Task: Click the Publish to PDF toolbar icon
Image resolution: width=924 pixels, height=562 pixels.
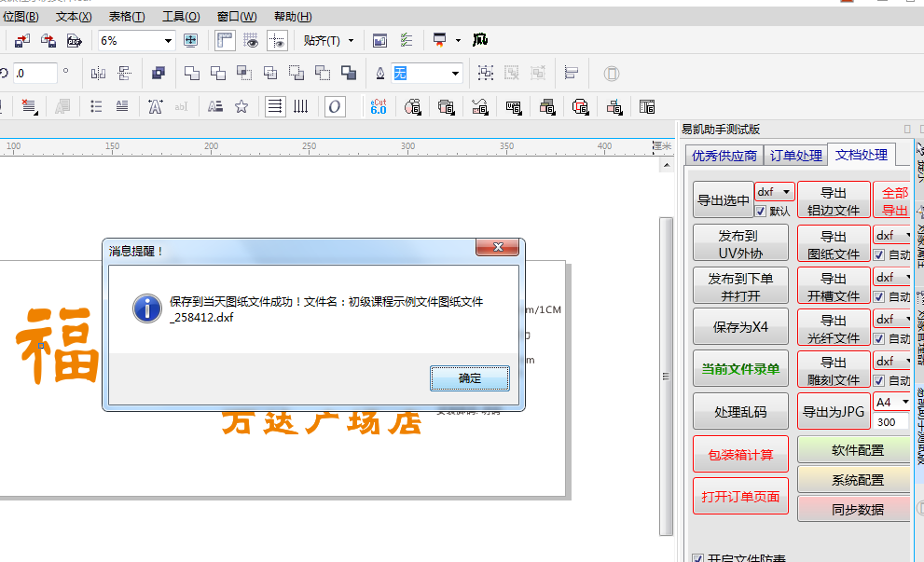Action: (75, 40)
